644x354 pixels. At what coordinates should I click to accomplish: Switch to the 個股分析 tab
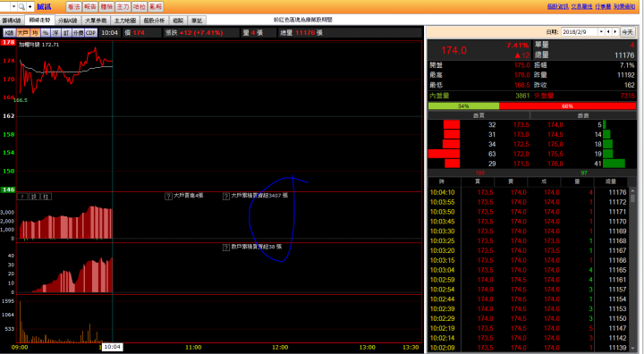(x=154, y=21)
